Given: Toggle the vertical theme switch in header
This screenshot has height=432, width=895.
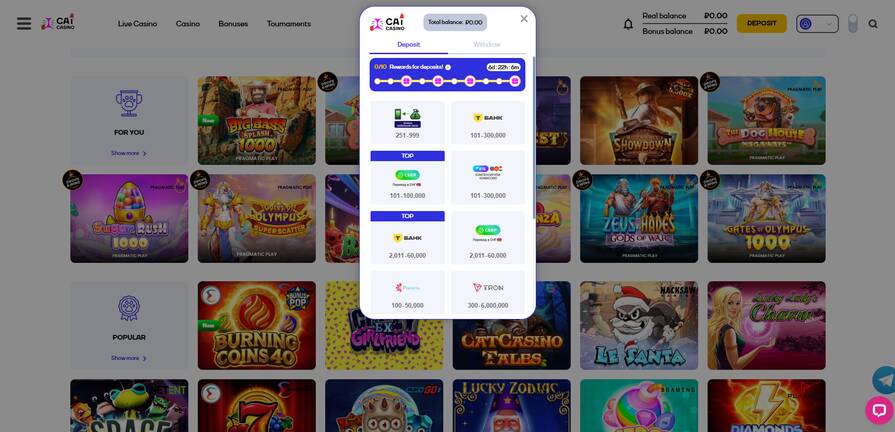Looking at the screenshot, I should pyautogui.click(x=852, y=24).
